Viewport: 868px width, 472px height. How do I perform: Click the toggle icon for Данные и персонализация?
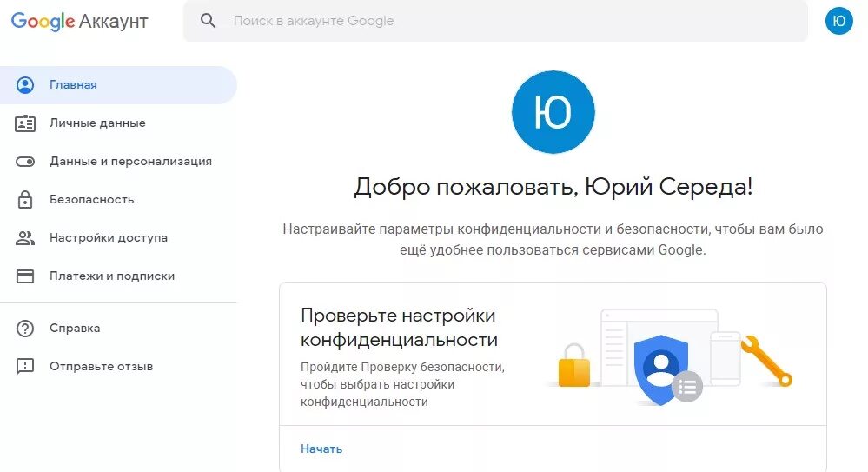pyautogui.click(x=25, y=162)
